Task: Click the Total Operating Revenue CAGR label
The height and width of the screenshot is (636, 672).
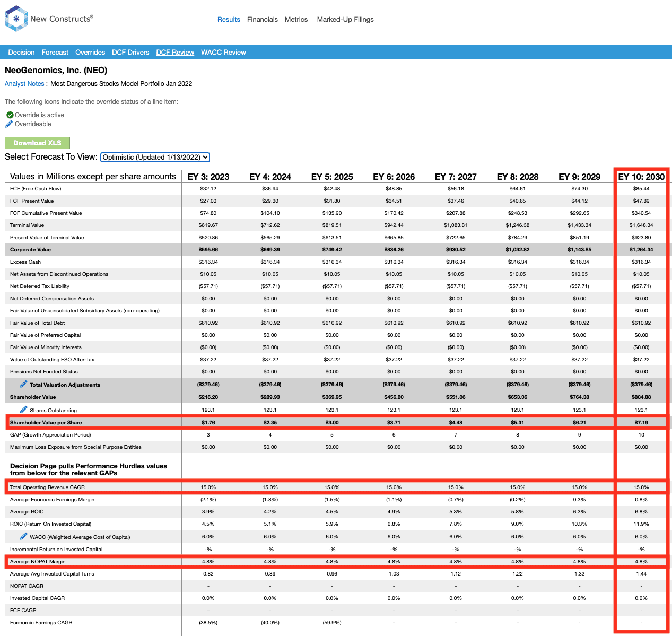Action: pos(47,487)
